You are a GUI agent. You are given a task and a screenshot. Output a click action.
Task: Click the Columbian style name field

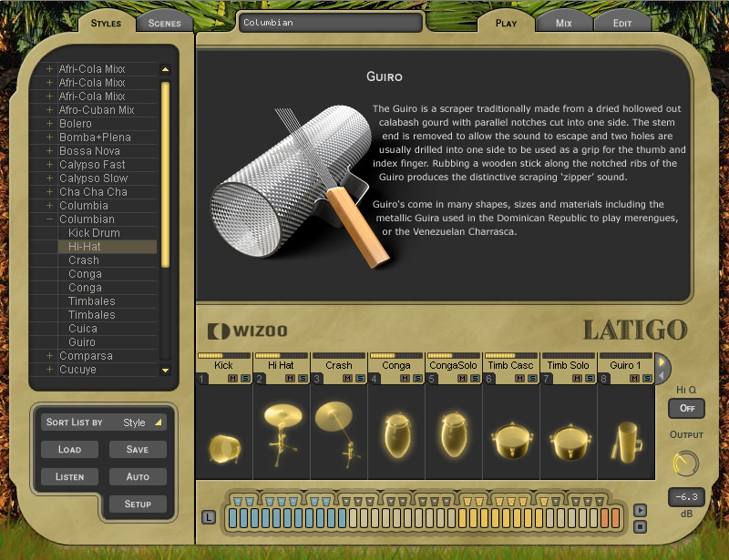click(331, 22)
